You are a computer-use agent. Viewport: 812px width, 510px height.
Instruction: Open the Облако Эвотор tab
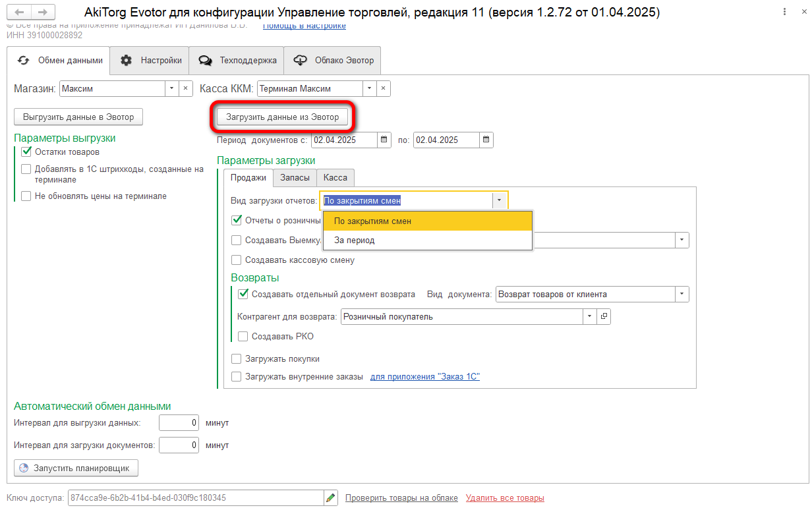coord(333,60)
